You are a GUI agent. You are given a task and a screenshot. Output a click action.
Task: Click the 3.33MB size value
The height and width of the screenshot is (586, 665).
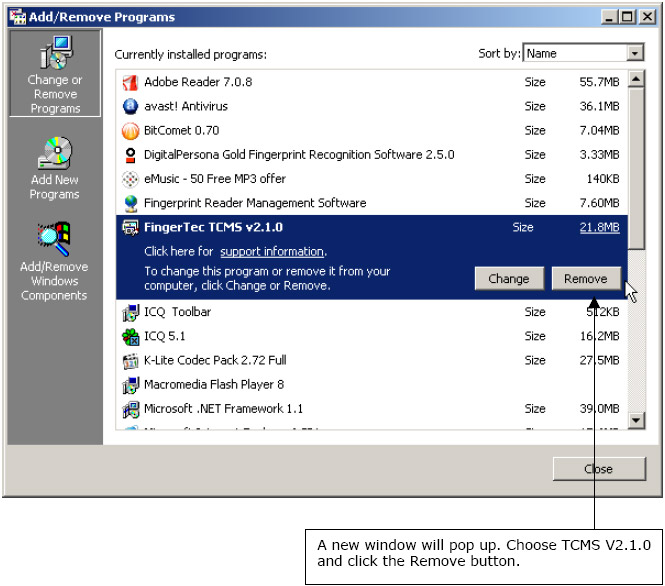599,154
